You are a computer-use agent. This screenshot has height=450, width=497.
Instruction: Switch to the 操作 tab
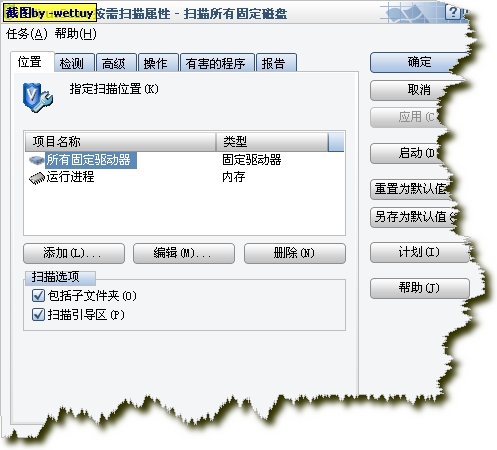(158, 63)
